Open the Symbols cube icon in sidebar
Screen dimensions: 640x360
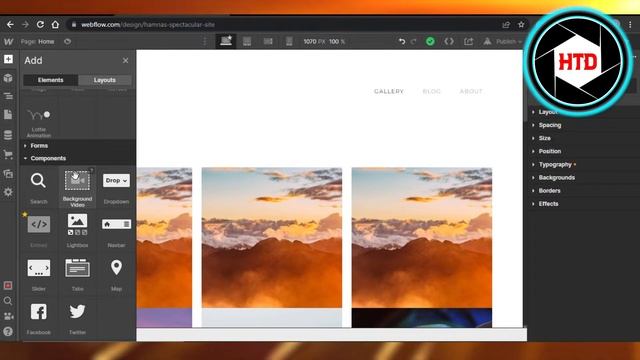click(8, 78)
